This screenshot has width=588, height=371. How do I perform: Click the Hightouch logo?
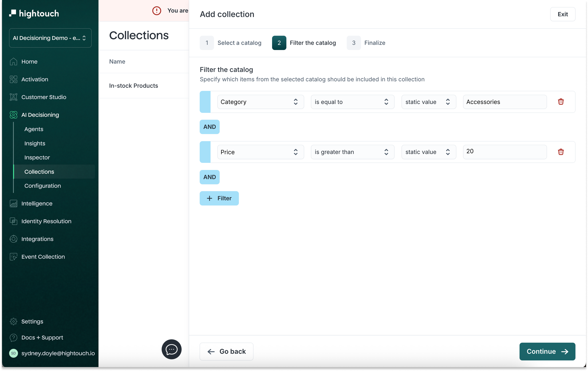pyautogui.click(x=34, y=14)
